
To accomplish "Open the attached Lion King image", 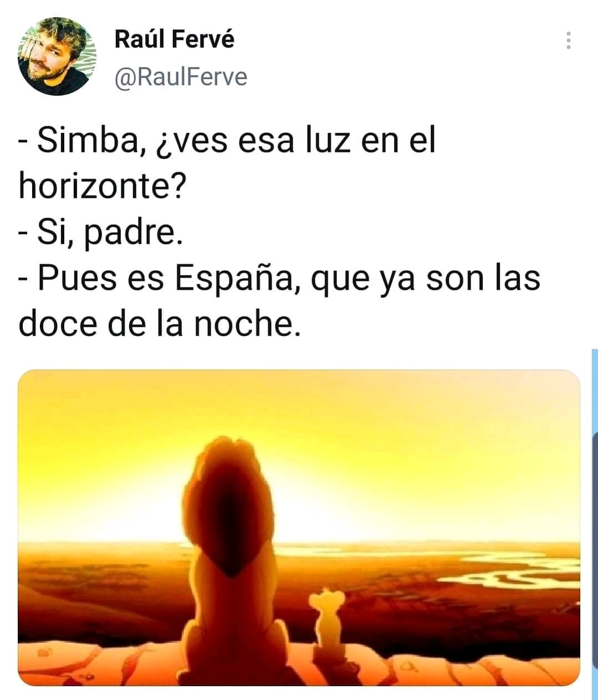I will pyautogui.click(x=299, y=528).
